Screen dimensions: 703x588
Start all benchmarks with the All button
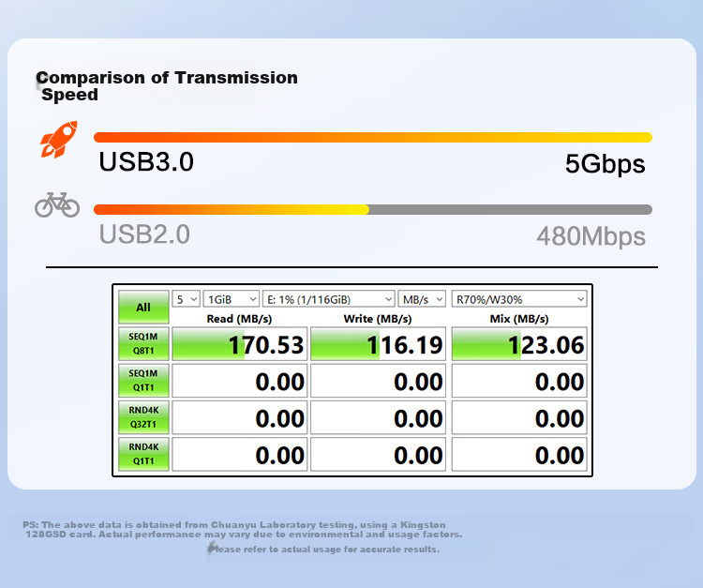click(x=143, y=308)
